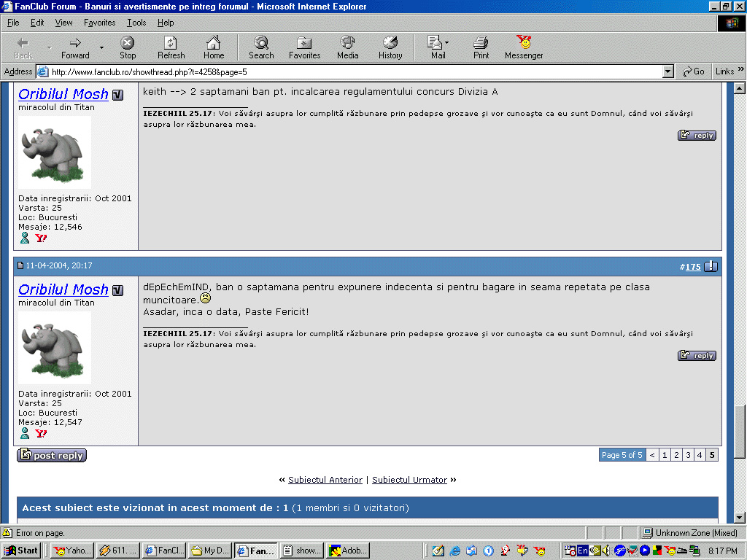Viewport: 747px width, 560px height.
Task: Open the Favorites toolbar panel
Action: 304,47
